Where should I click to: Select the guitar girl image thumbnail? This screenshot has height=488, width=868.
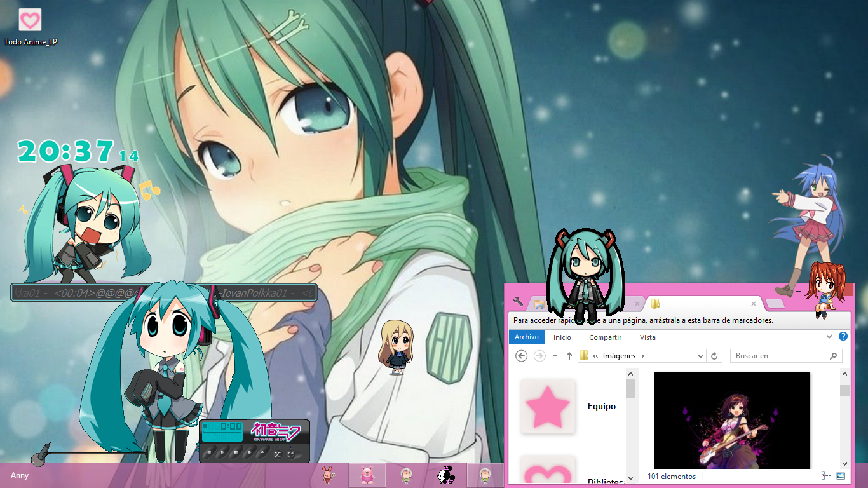point(732,420)
